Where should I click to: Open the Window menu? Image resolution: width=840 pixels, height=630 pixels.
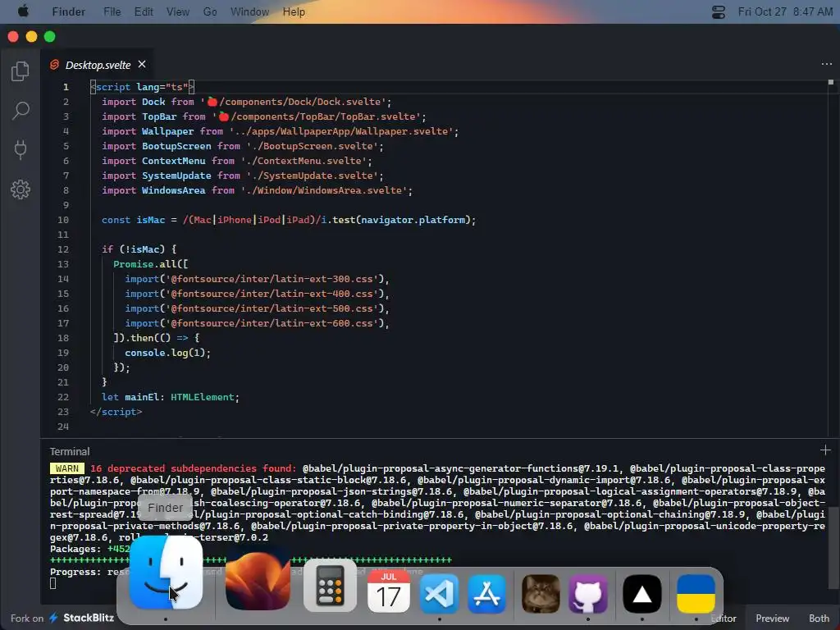tap(249, 11)
